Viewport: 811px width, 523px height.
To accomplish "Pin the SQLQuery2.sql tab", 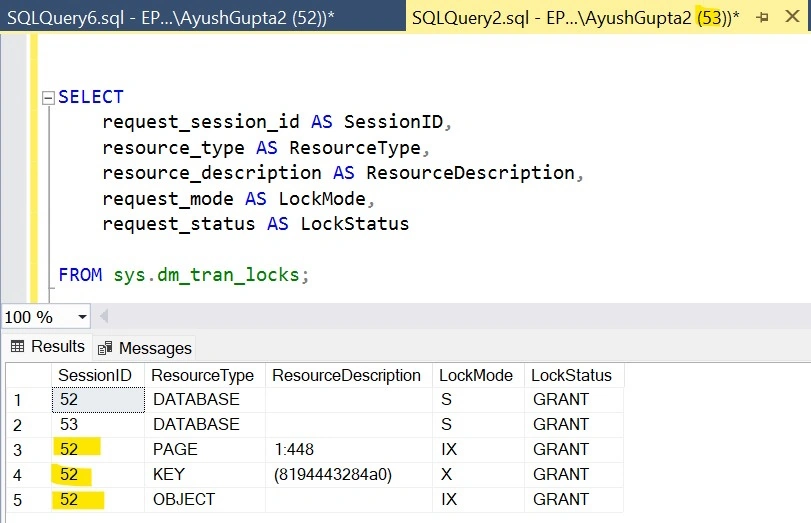I will [x=762, y=17].
